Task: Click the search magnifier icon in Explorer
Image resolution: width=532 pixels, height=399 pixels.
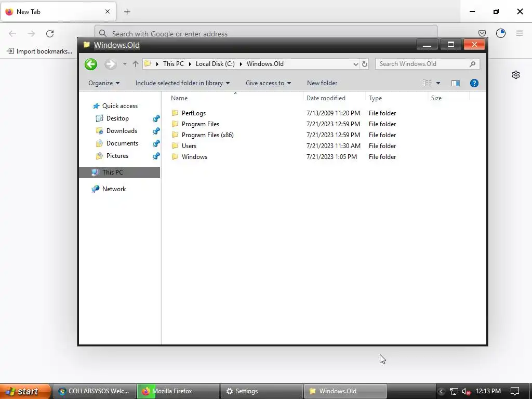Action: tap(472, 64)
